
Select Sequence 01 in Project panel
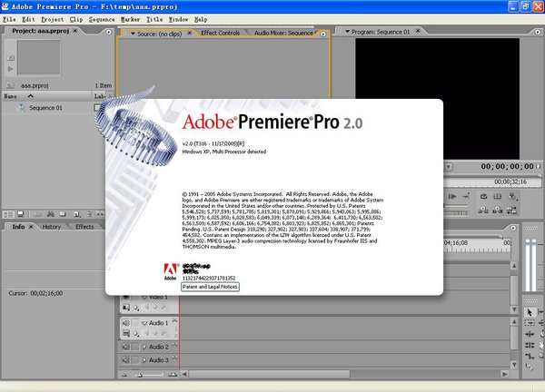[45, 108]
